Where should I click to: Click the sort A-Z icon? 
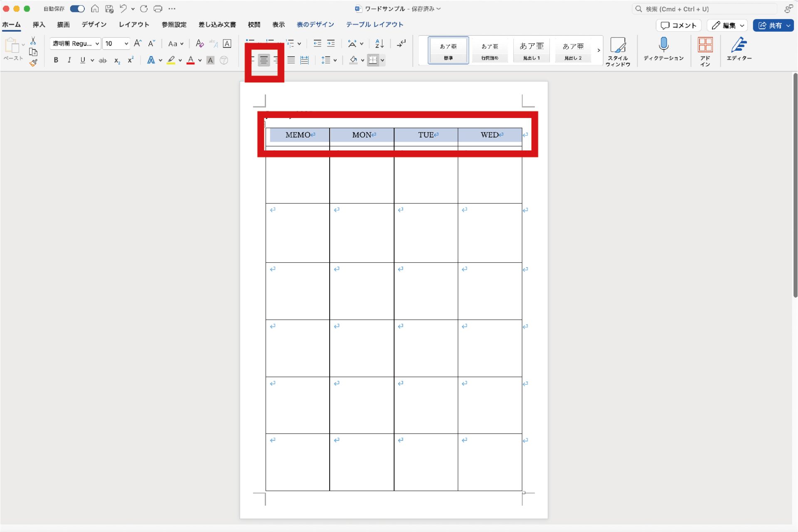click(379, 43)
